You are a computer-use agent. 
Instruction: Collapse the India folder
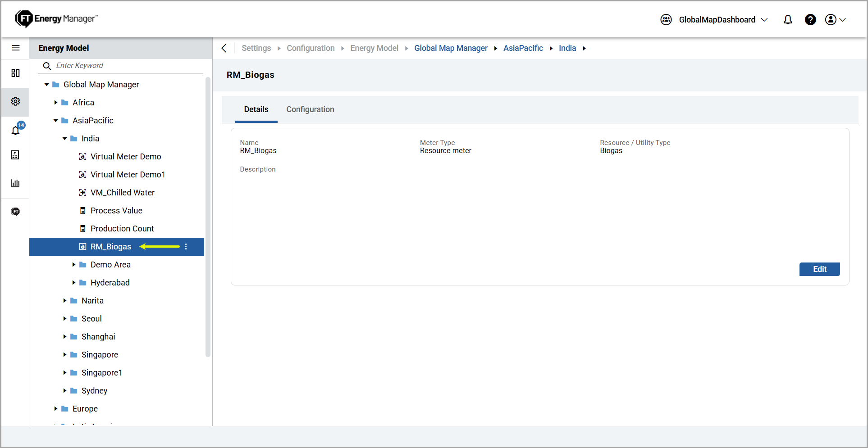click(64, 139)
